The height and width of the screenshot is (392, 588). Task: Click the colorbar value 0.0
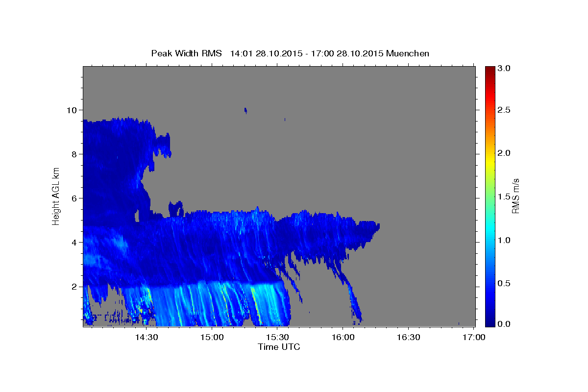tap(505, 324)
